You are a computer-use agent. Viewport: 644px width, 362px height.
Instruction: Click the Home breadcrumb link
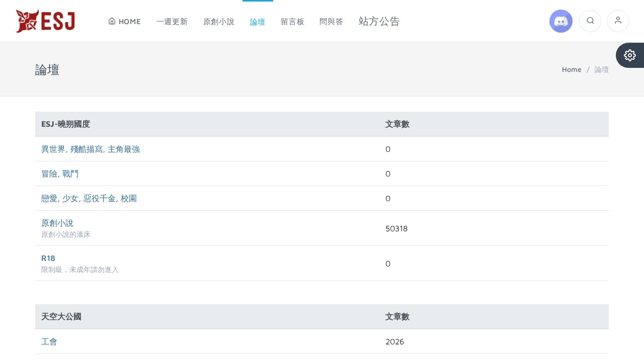(571, 69)
